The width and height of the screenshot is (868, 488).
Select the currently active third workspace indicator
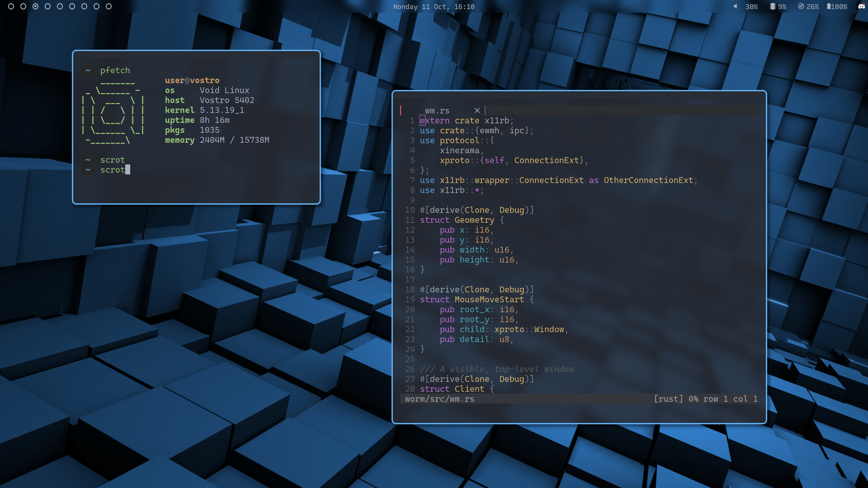pos(36,6)
